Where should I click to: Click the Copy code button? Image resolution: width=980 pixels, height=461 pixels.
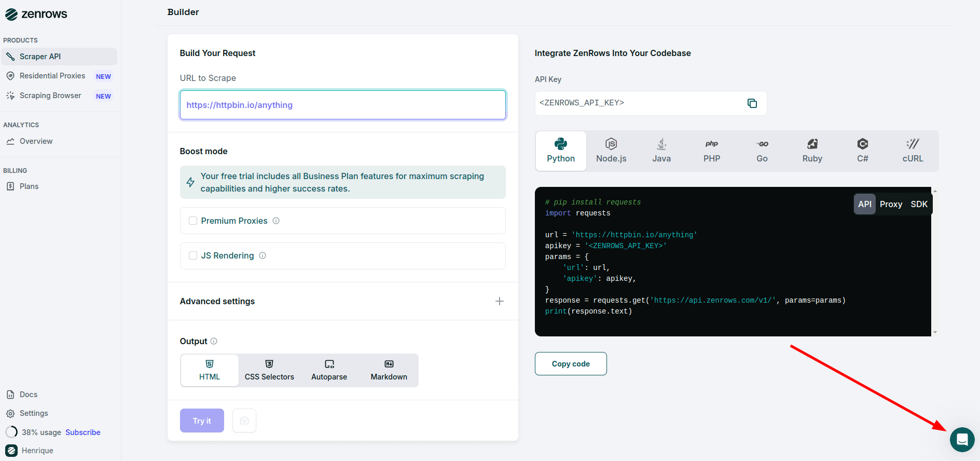(x=571, y=363)
